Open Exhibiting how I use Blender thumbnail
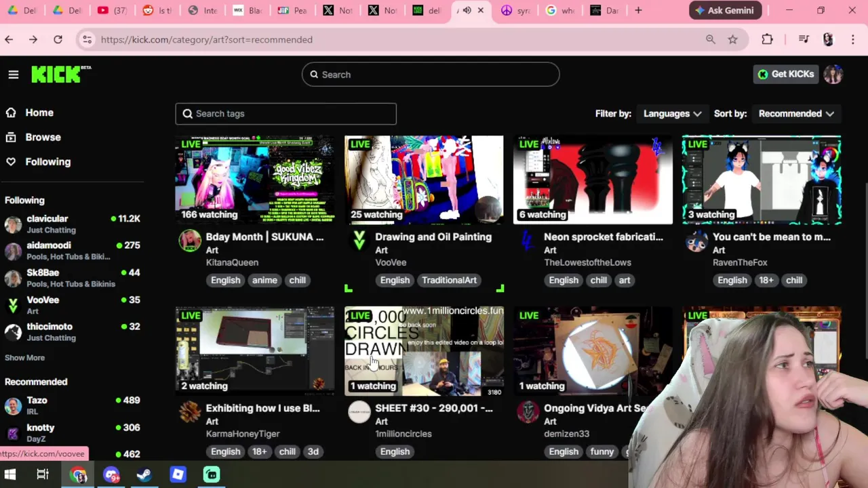Screen dimensions: 868x488 255,351
